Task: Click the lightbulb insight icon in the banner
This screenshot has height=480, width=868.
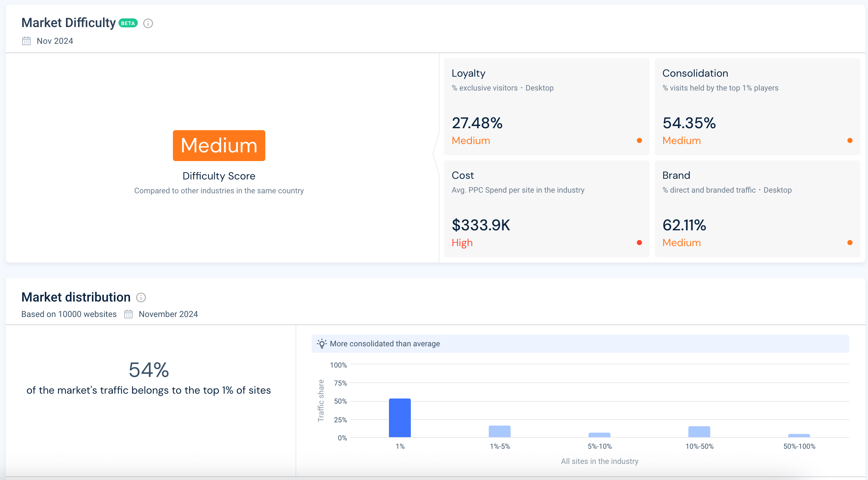Action: [322, 343]
